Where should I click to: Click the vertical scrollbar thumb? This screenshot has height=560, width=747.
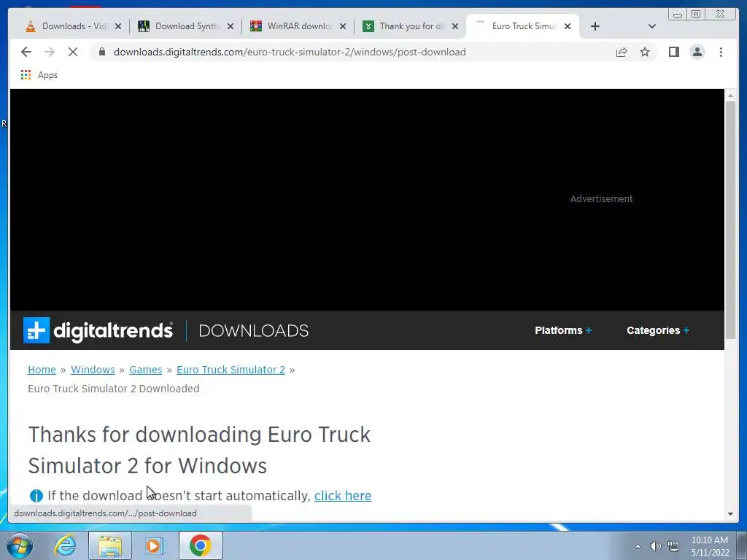tap(730, 220)
